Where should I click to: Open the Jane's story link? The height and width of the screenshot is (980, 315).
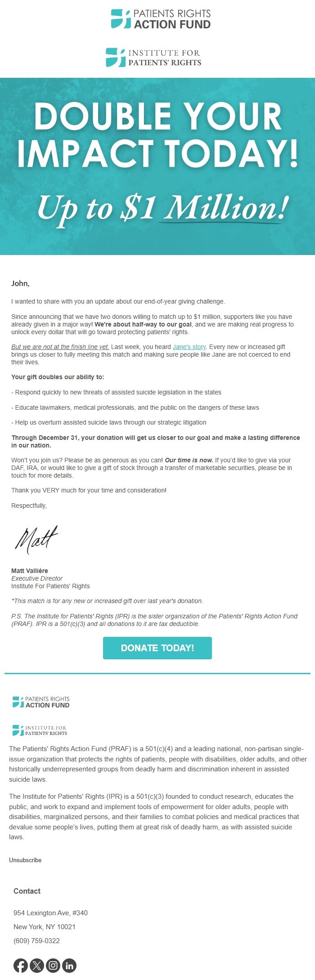pos(189,347)
